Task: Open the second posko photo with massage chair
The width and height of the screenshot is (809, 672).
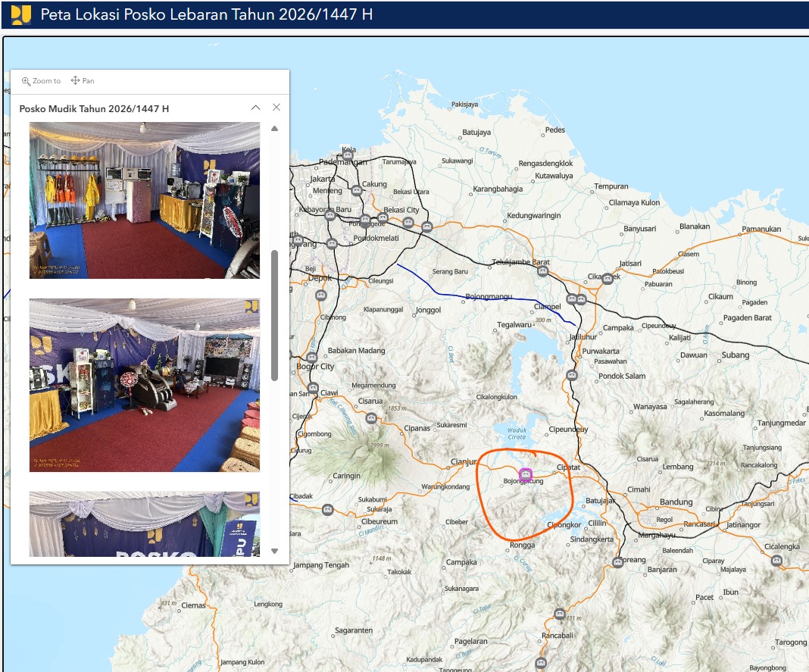Action: pos(145,385)
